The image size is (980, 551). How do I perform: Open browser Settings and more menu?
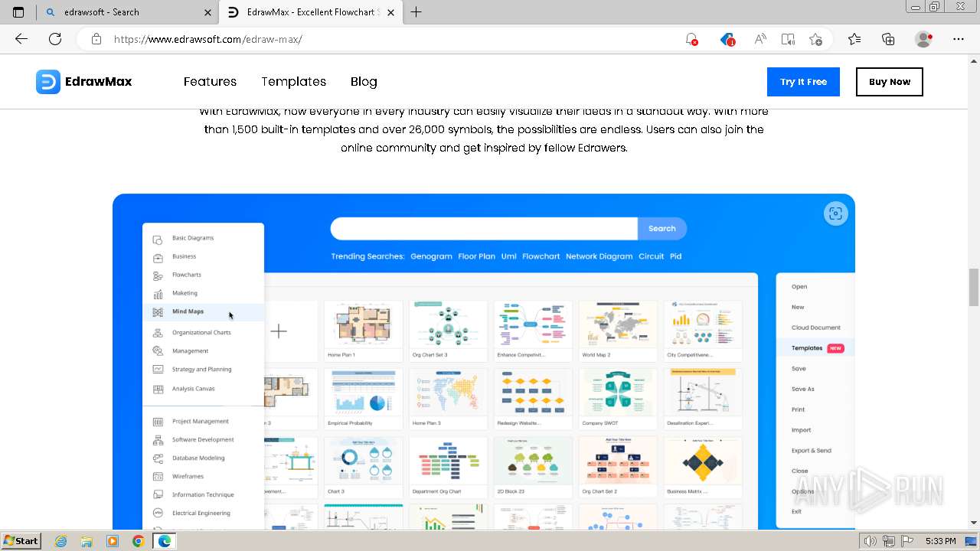tap(959, 39)
